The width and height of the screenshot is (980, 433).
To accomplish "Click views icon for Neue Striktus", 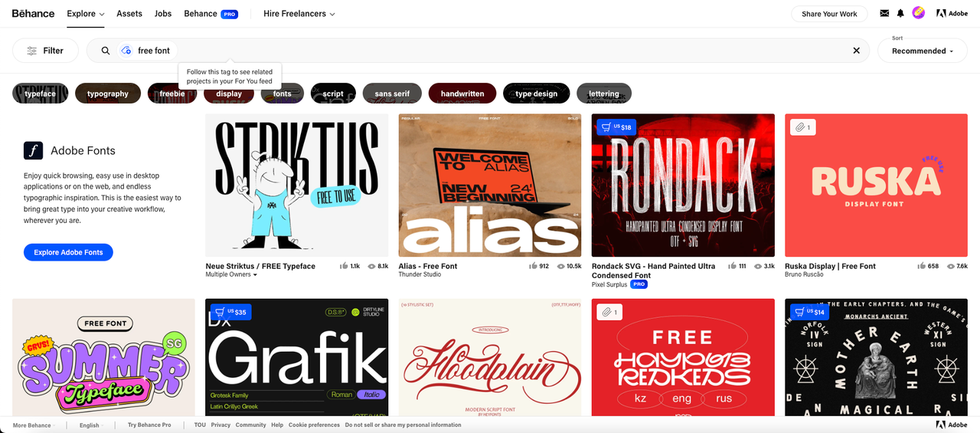I will tap(372, 266).
